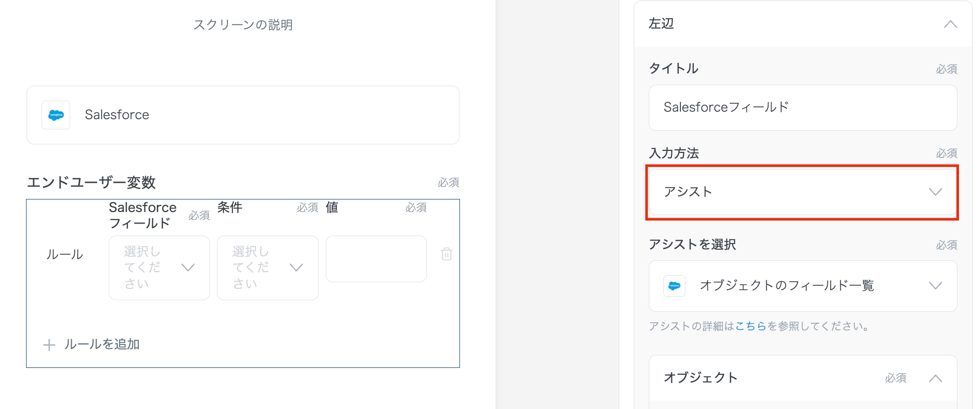Collapse the 左辺 section

(x=950, y=24)
